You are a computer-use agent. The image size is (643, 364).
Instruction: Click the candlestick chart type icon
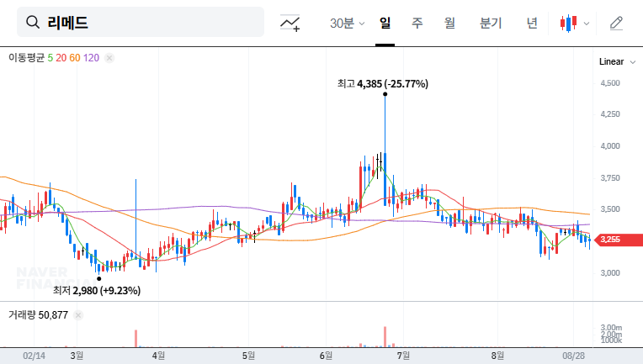(x=569, y=24)
